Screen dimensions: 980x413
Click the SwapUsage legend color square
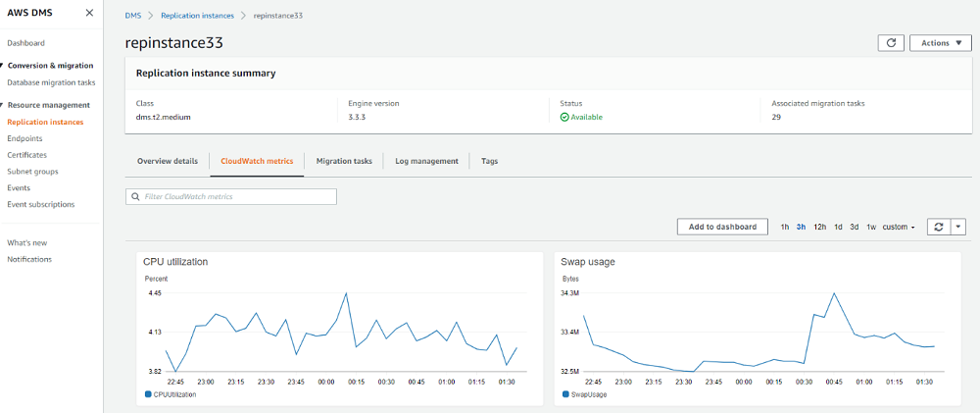pos(565,394)
